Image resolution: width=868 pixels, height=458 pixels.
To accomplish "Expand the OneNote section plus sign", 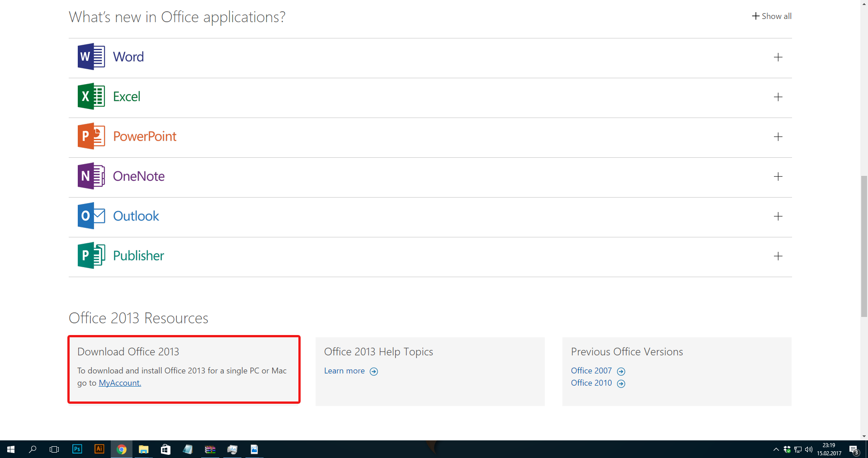I will tap(778, 177).
